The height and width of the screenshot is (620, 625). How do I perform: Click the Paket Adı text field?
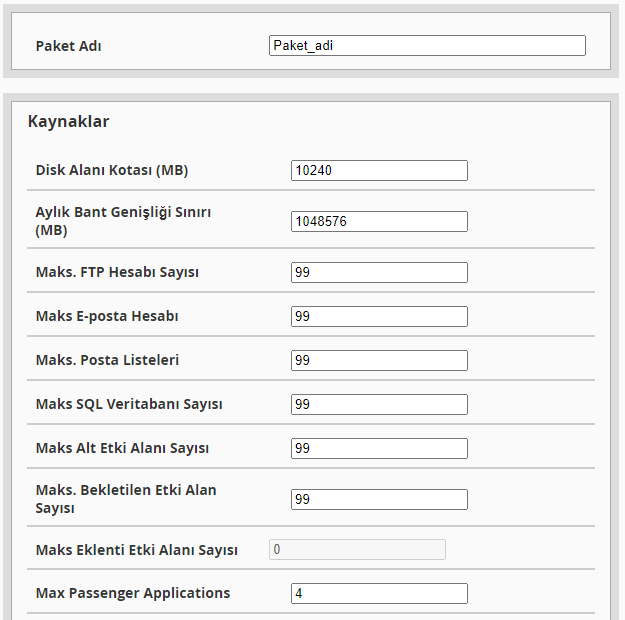click(427, 46)
